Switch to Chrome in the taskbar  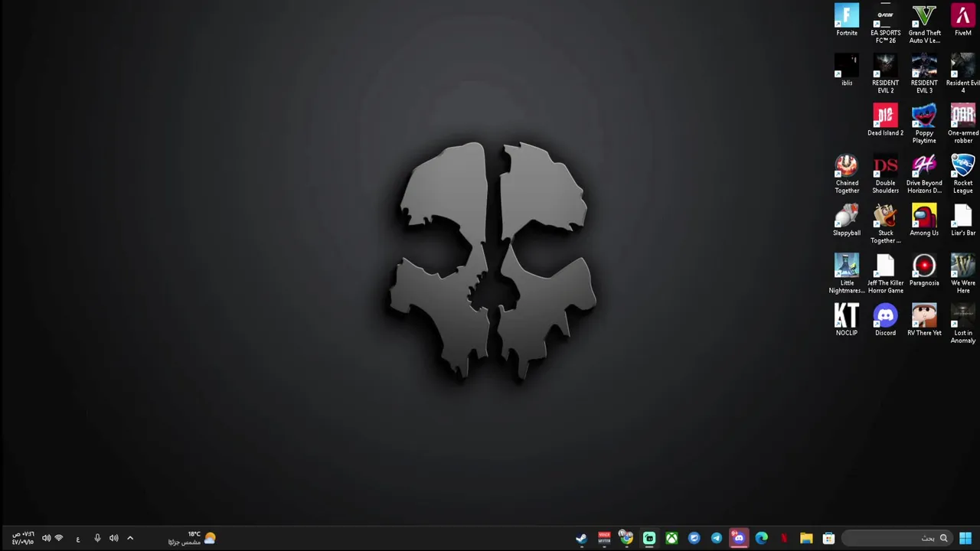(x=626, y=538)
